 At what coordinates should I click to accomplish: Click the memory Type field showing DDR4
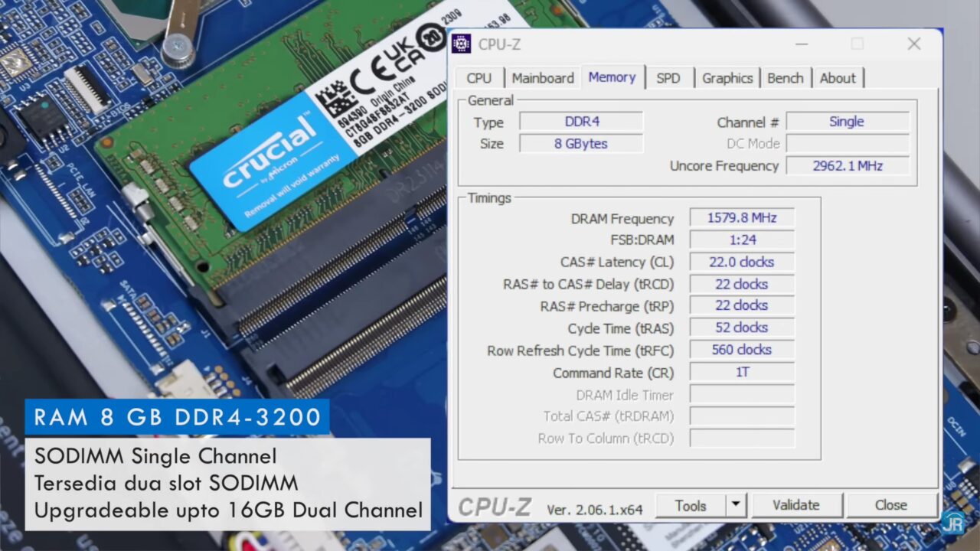click(580, 122)
